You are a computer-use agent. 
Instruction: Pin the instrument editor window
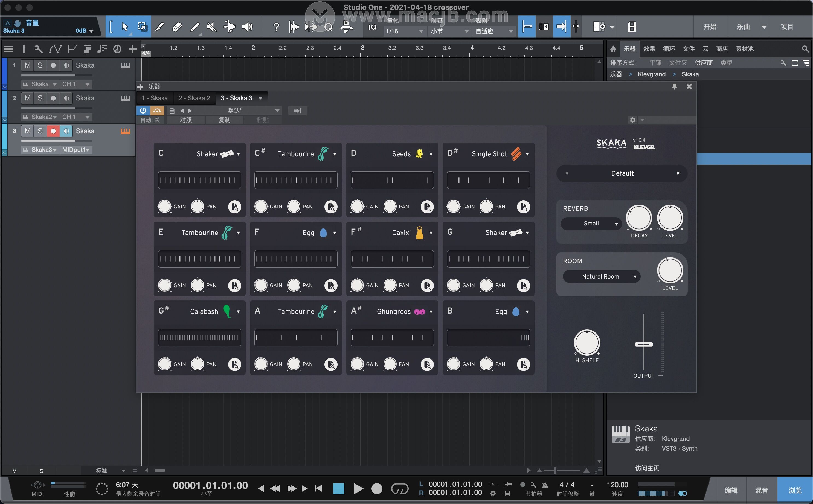click(x=674, y=87)
